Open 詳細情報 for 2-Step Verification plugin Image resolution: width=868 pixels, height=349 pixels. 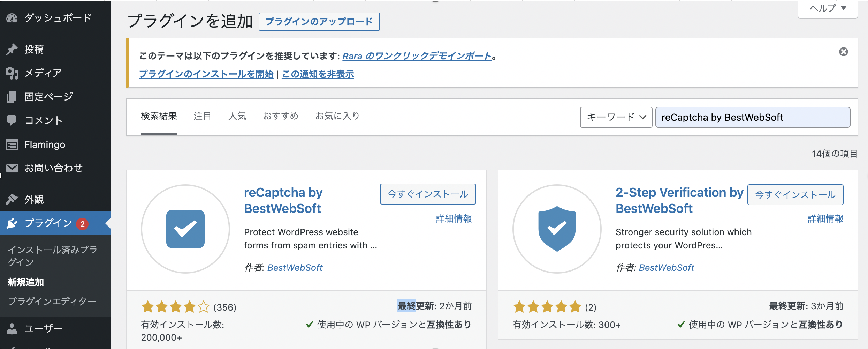825,219
